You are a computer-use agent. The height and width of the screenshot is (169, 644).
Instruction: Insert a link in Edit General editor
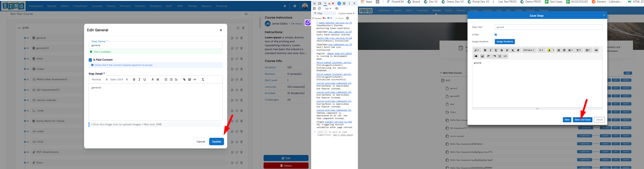(184, 79)
